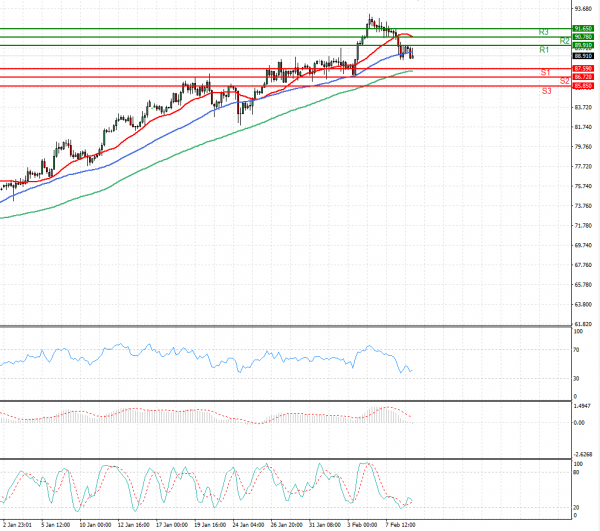Image resolution: width=600 pixels, height=531 pixels.
Task: Click the 24 Jan 04:00 date label
Action: 248,525
